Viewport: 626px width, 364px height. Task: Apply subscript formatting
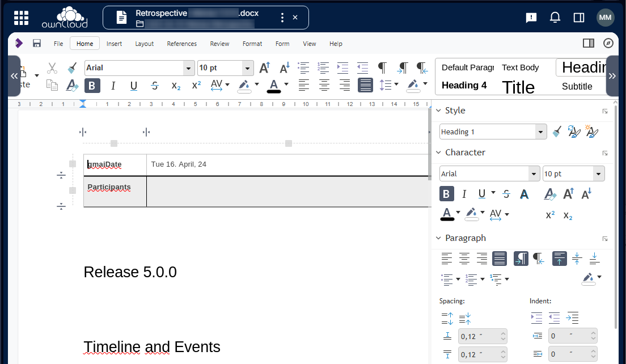point(176,86)
